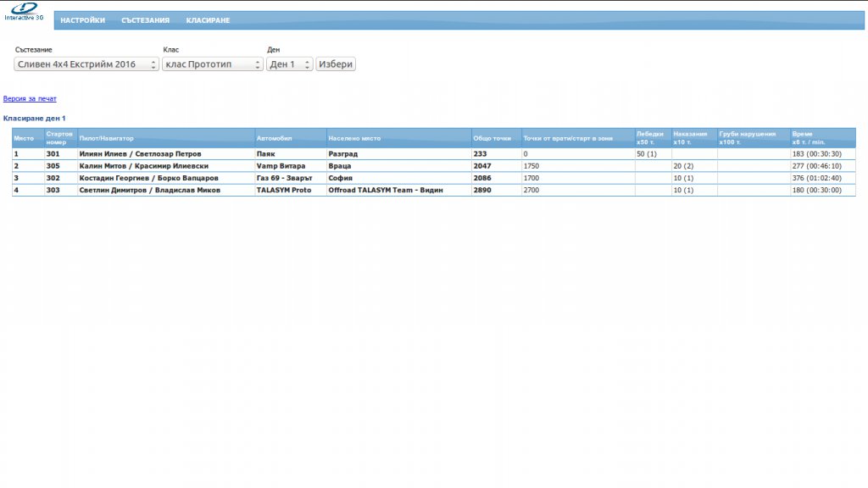Expand the Клас dropdown клас Прототип
The image size is (868, 488).
tap(213, 64)
